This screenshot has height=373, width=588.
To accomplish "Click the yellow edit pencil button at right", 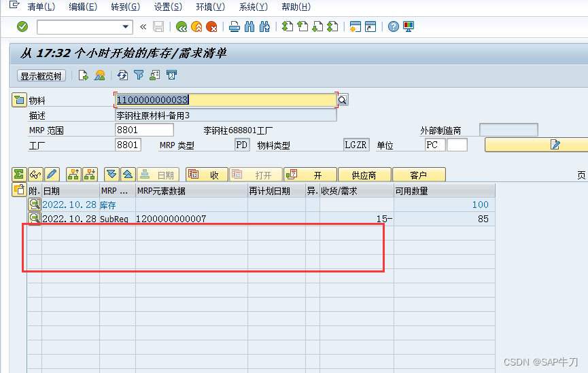I will click(536, 145).
